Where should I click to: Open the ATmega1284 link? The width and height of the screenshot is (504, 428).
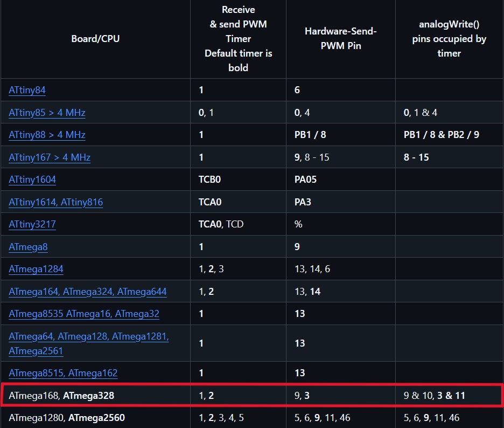[36, 269]
